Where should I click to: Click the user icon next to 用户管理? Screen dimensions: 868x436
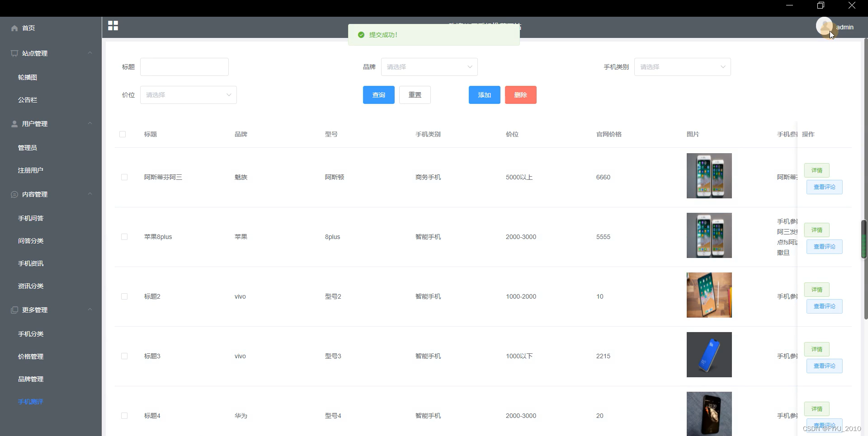(x=14, y=124)
